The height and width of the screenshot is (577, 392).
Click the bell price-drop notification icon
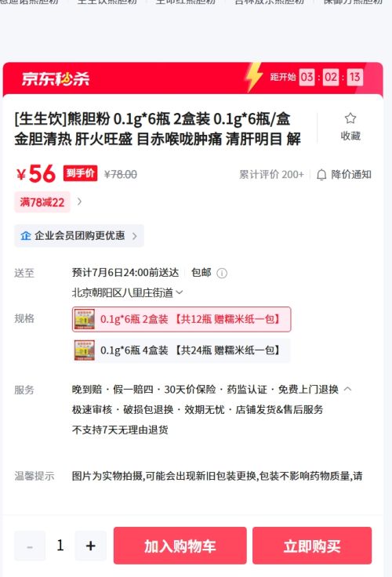point(321,174)
